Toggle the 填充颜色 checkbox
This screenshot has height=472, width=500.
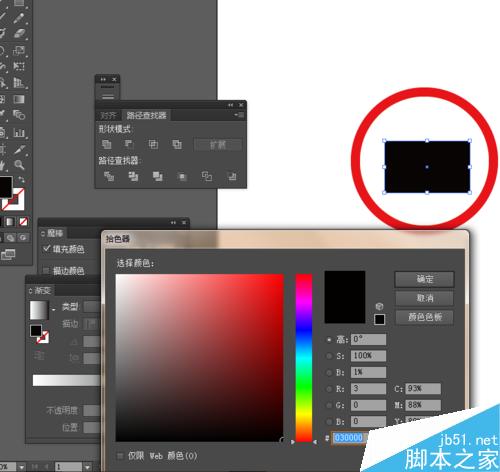pos(46,248)
